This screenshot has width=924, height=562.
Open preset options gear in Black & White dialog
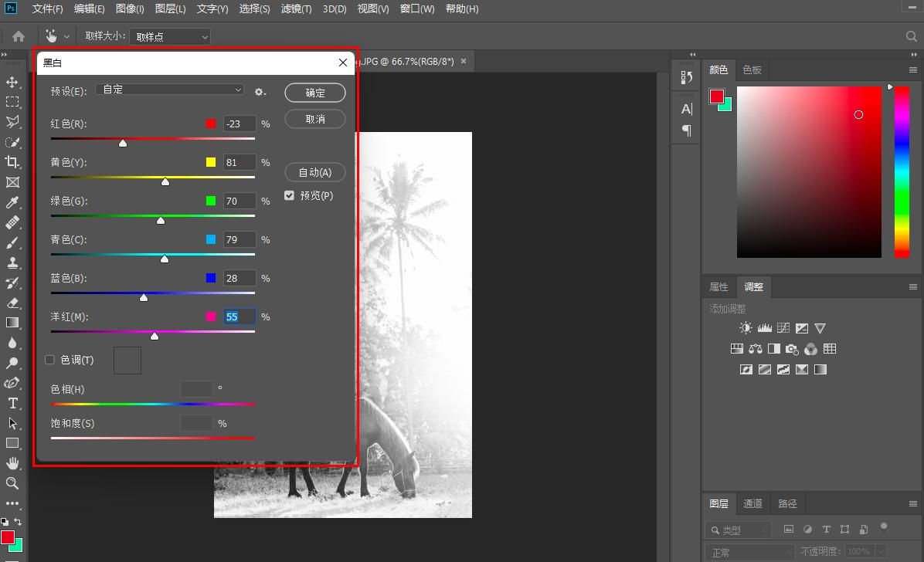click(260, 92)
